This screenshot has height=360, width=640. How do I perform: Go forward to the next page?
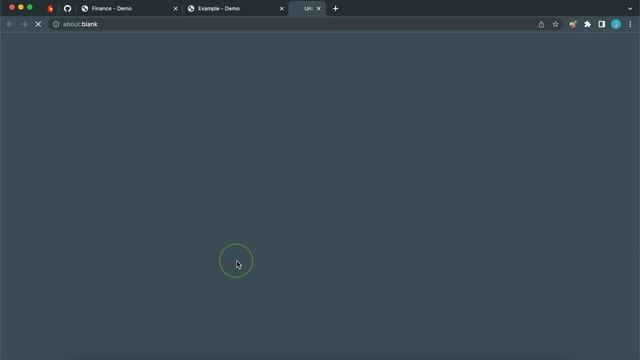pos(24,24)
